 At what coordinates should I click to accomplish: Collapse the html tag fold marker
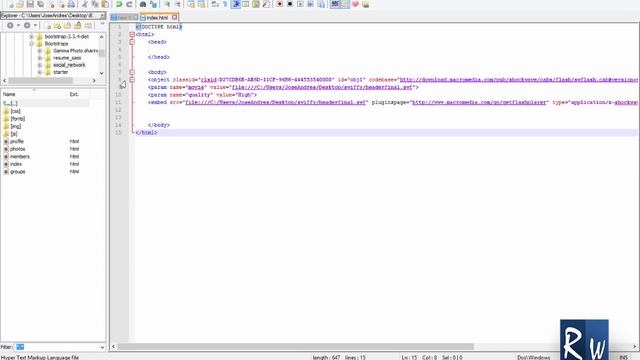click(x=132, y=35)
